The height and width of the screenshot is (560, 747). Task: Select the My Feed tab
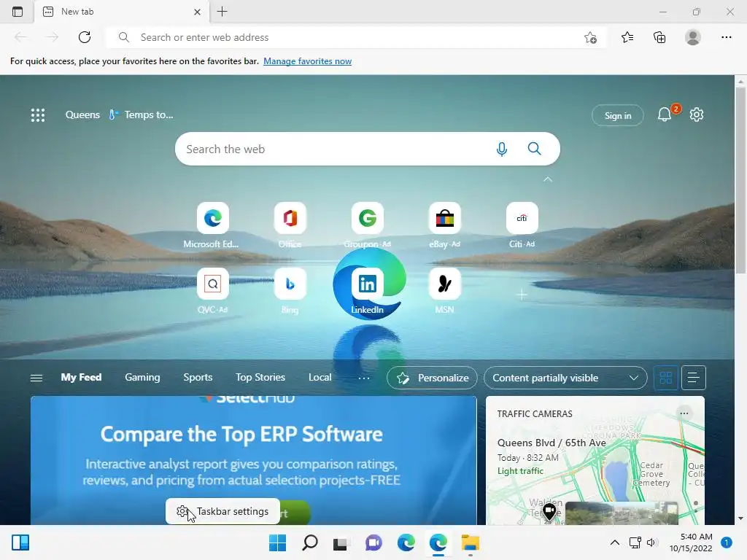[81, 377]
